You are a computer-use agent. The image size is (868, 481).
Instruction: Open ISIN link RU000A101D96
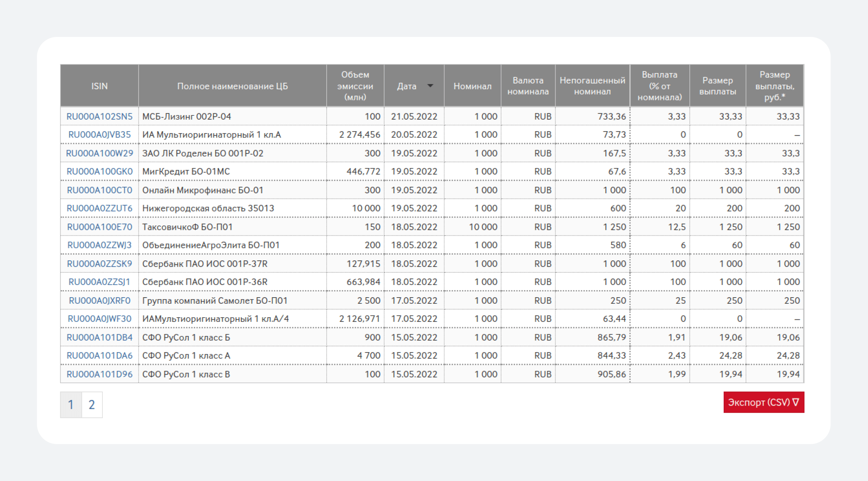click(99, 374)
